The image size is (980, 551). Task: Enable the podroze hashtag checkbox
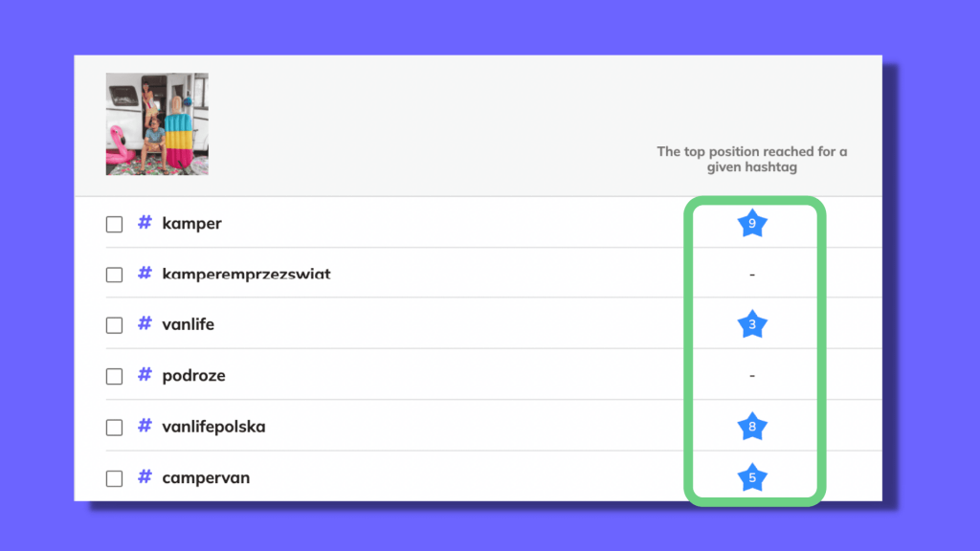coord(114,377)
